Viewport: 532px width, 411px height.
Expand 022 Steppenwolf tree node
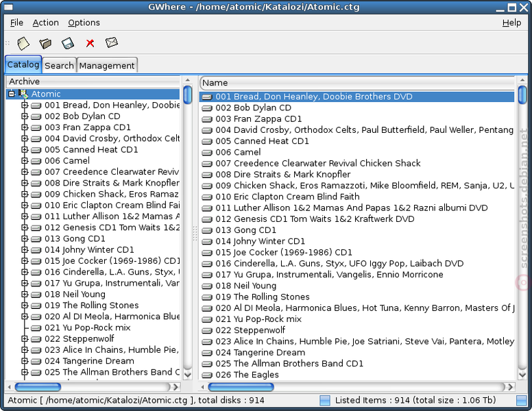25,338
